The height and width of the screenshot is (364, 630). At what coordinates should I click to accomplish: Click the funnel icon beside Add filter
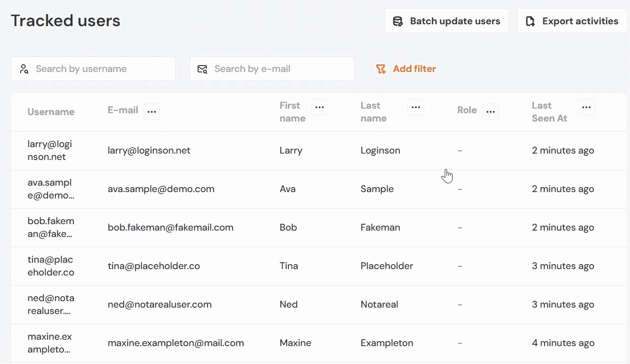pyautogui.click(x=381, y=69)
